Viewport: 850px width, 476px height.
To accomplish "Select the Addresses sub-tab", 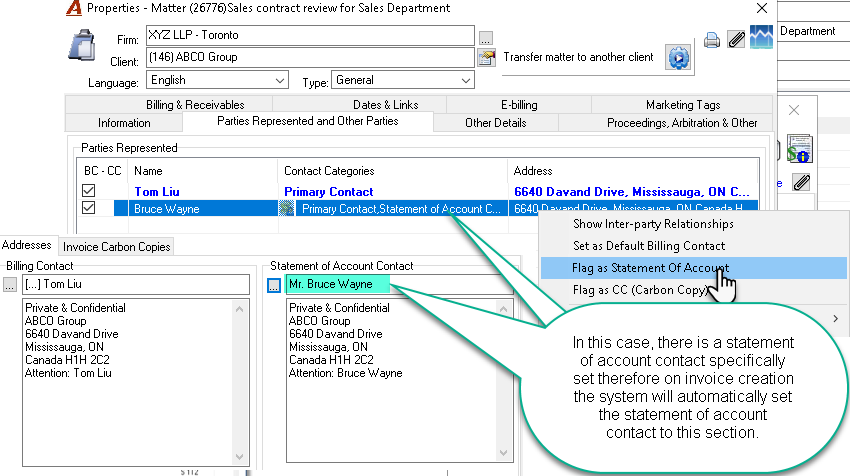I will 27,245.
